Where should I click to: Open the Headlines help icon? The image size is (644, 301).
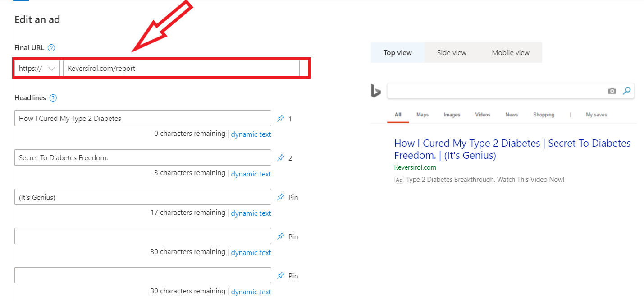click(53, 98)
